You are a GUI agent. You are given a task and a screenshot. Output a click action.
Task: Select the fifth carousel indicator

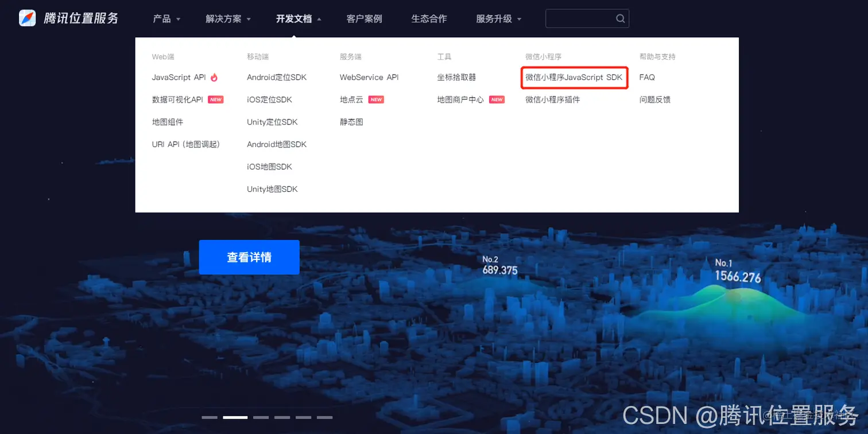click(303, 417)
